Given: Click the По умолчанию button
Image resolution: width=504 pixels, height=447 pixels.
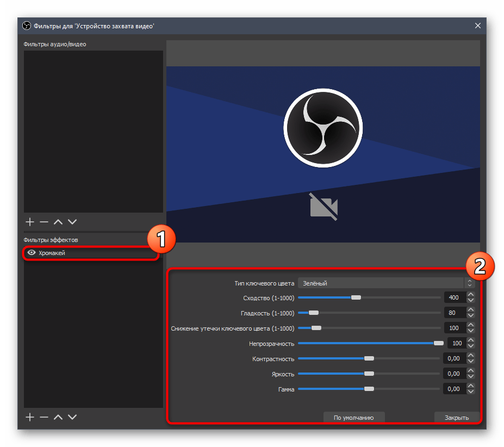Looking at the screenshot, I should (x=353, y=418).
